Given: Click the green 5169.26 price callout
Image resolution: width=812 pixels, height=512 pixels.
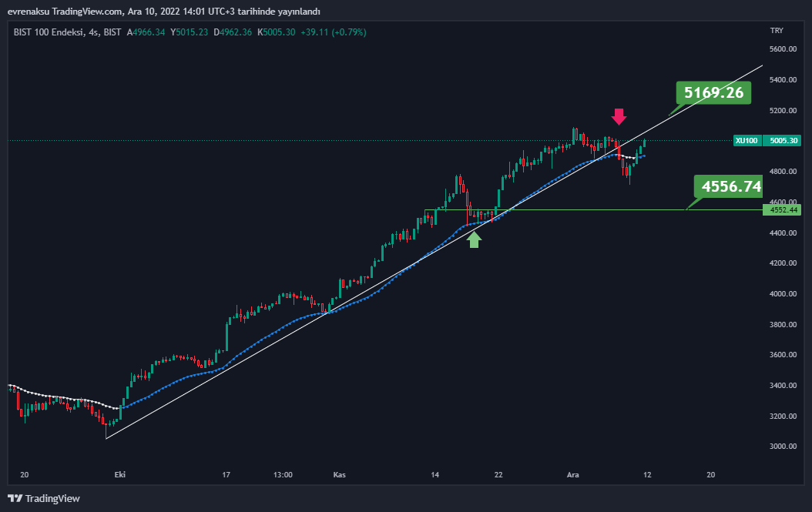Looking at the screenshot, I should [713, 92].
